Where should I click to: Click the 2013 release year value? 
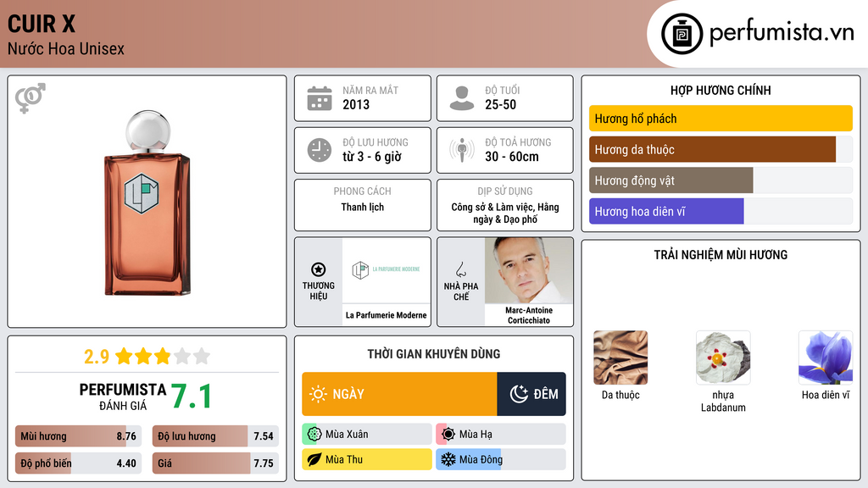356,104
